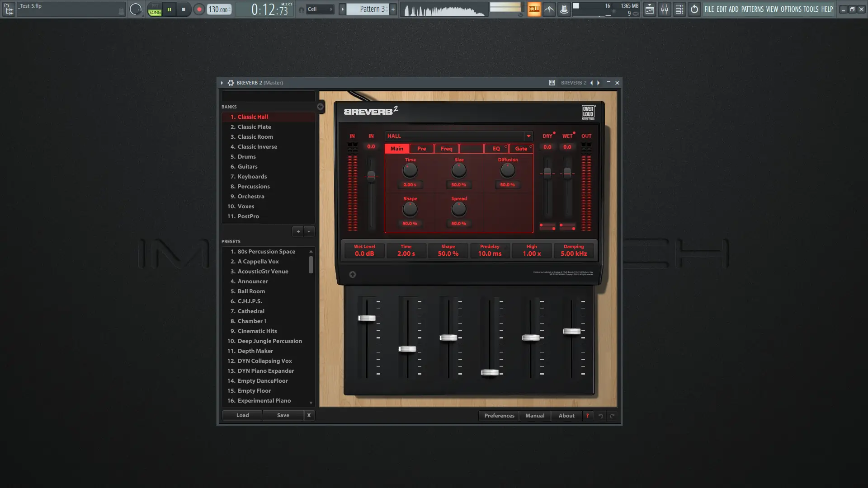Click the Load preset button
The image size is (868, 488).
coord(242,415)
